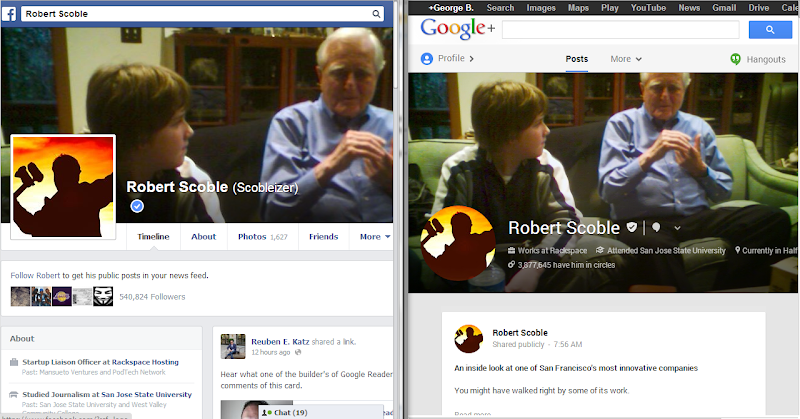This screenshot has height=419, width=800.
Task: Open the Facebook Friends tab
Action: click(x=323, y=236)
